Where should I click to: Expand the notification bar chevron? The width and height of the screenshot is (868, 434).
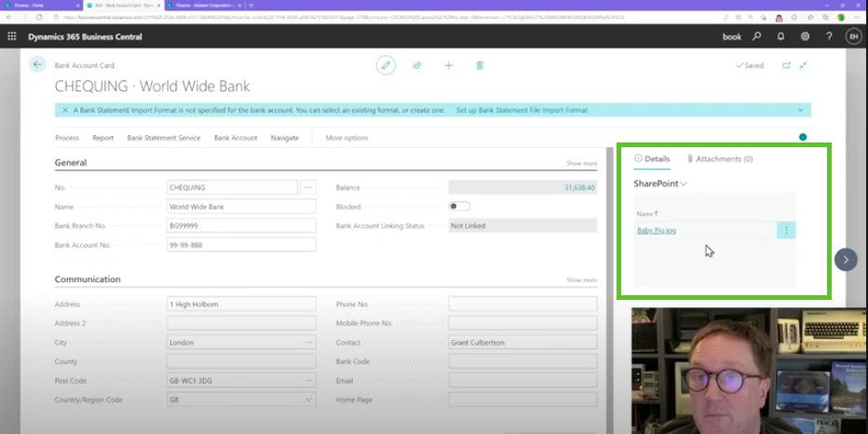[x=800, y=110]
